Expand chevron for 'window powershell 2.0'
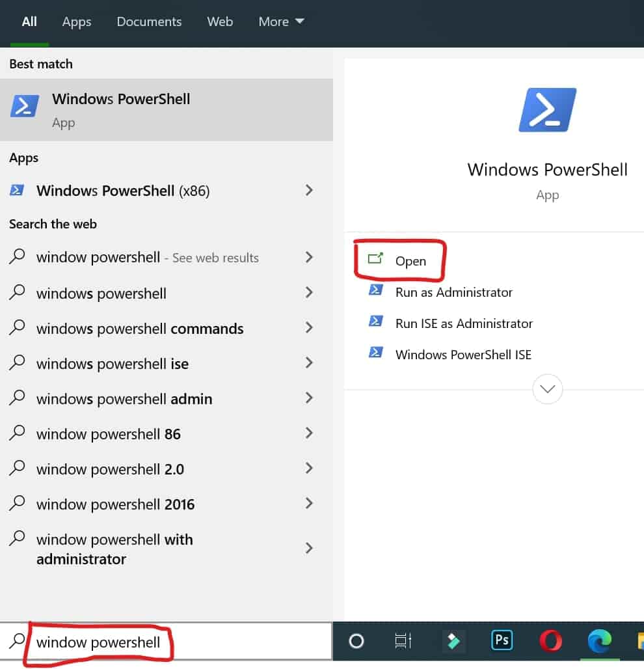The width and height of the screenshot is (644, 669). point(309,469)
